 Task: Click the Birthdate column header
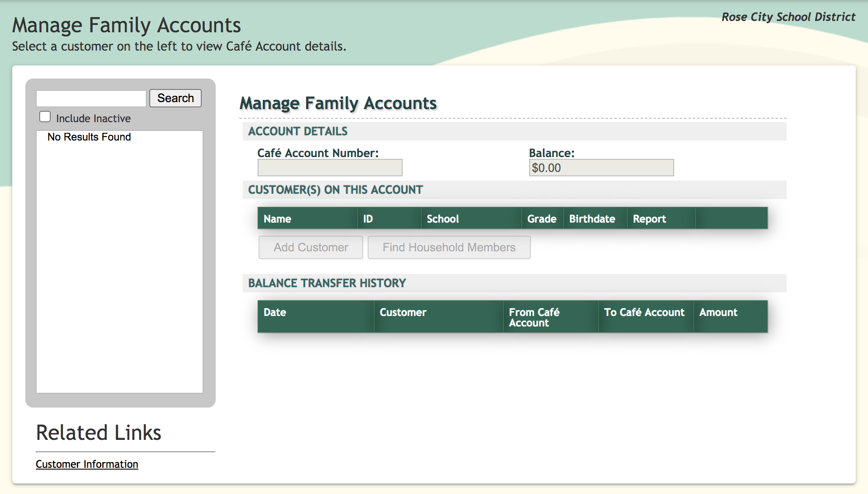(x=592, y=219)
